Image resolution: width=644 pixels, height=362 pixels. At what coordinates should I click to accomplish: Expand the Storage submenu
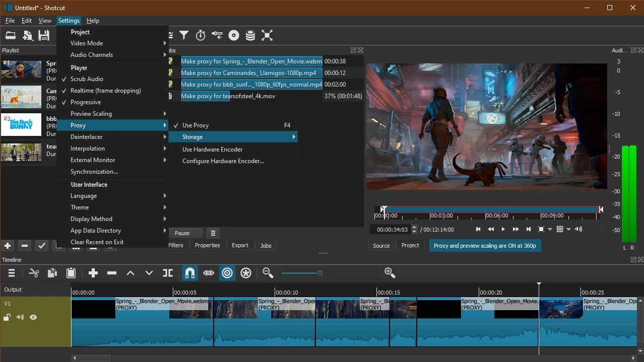[x=232, y=137]
